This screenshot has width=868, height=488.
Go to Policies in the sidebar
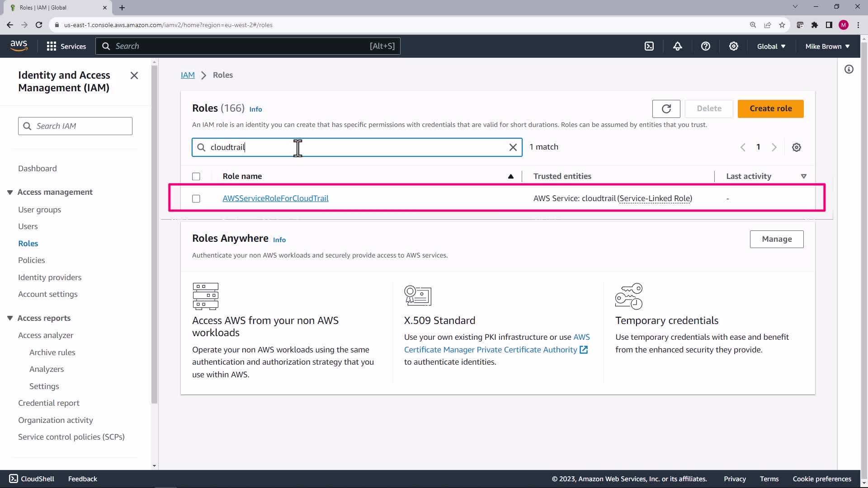point(32,260)
